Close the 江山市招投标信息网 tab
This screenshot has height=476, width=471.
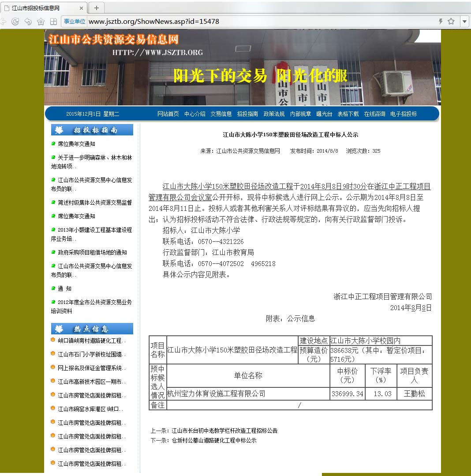coord(81,8)
